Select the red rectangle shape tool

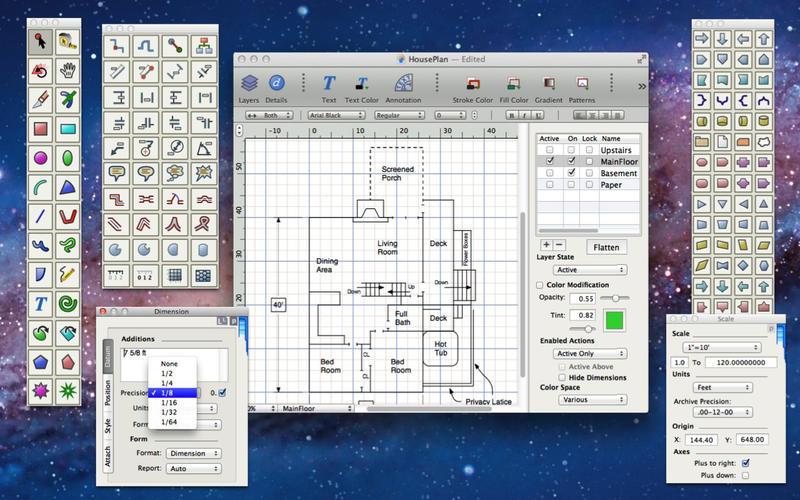[x=40, y=128]
